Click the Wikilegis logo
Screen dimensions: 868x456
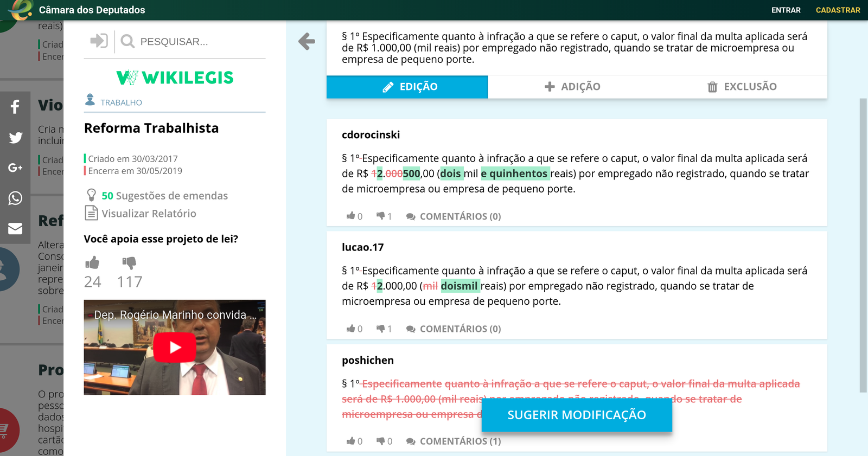click(x=175, y=78)
